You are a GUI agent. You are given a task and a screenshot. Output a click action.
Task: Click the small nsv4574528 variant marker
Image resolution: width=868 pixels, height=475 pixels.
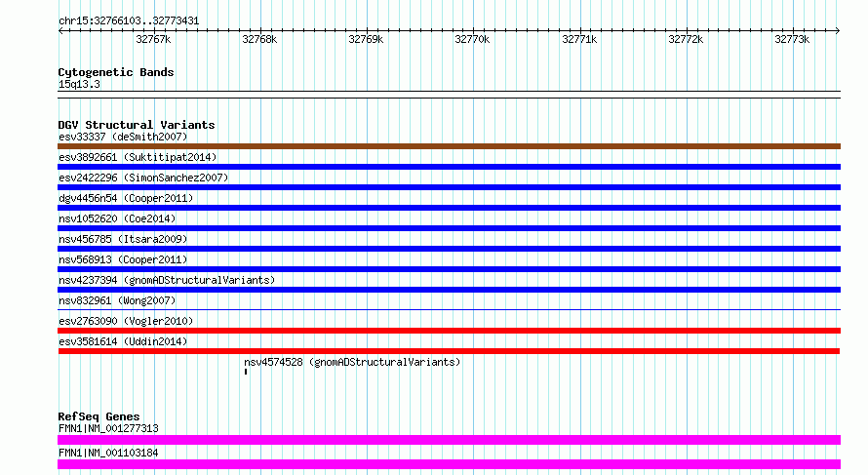(245, 372)
